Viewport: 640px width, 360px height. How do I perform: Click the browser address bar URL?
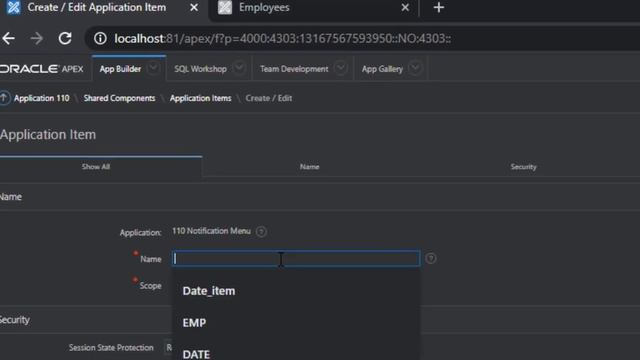pyautogui.click(x=282, y=39)
